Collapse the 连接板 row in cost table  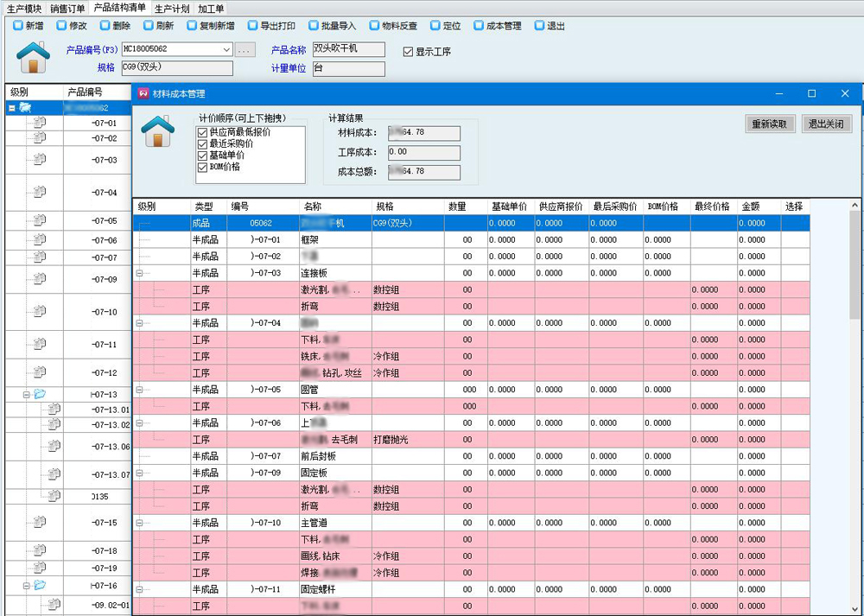click(139, 273)
